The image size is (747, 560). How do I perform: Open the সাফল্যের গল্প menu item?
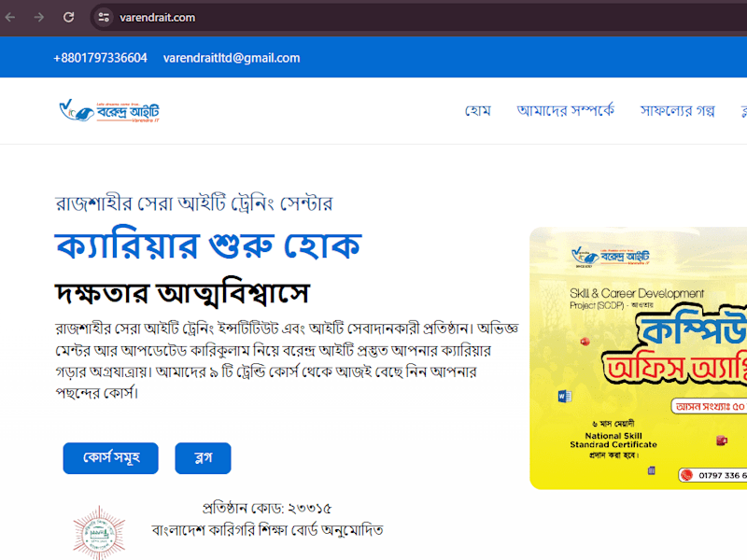pyautogui.click(x=678, y=111)
